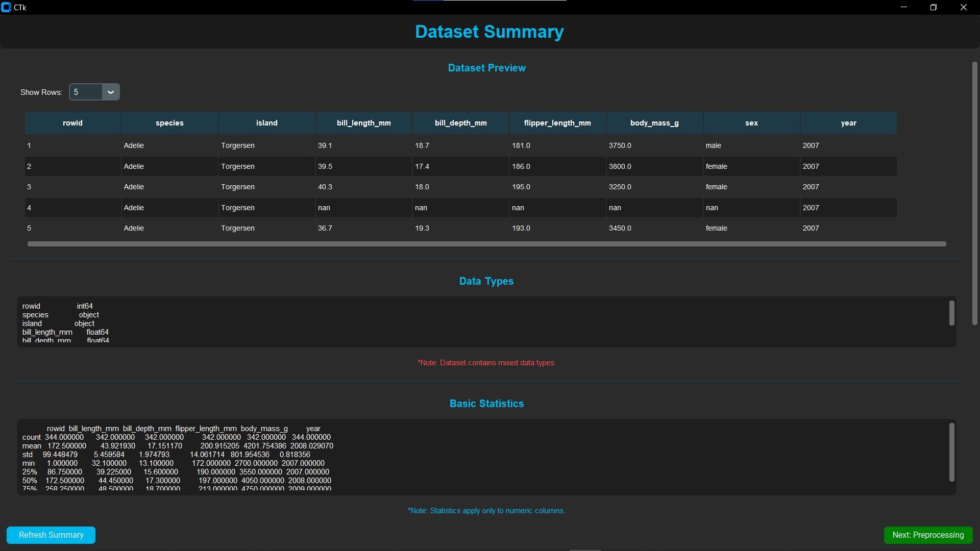Click the Show Rows value field showing 5
980x551 pixels.
[x=87, y=92]
